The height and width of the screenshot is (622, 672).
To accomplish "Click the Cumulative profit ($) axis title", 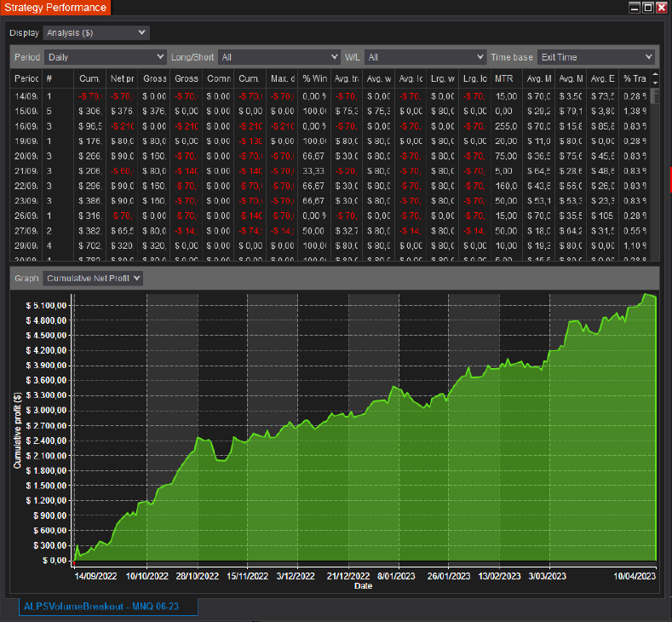I will (17, 430).
